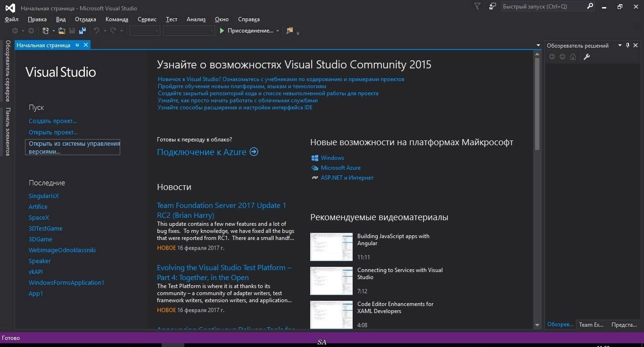Open the notifications flag icon
The image size is (644, 347).
click(477, 7)
